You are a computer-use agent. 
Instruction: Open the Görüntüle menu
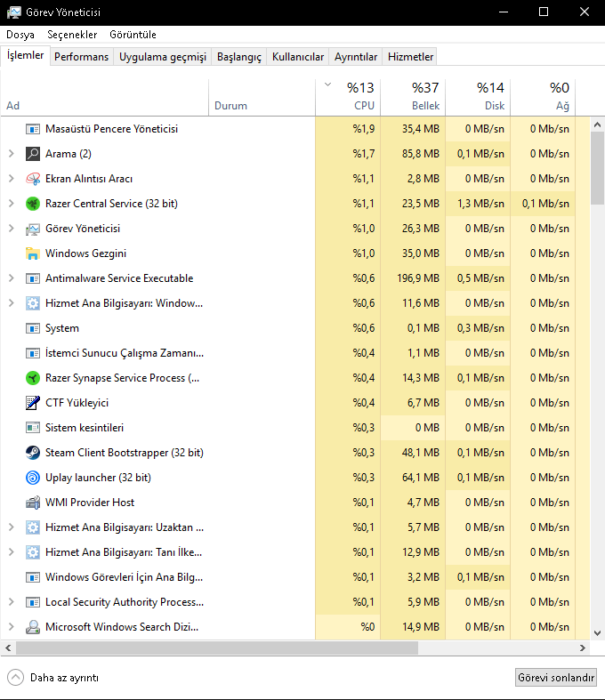click(133, 35)
